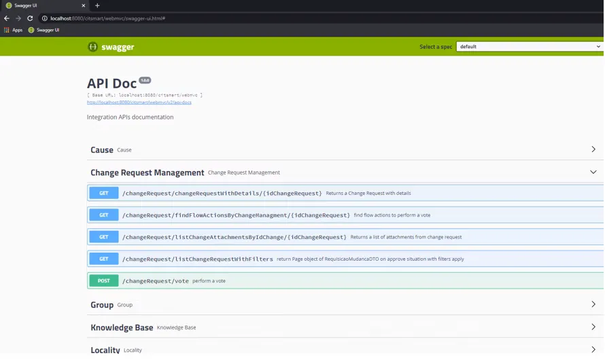
Task: Open GET listChangeRequestWithFilters endpoint
Action: [x=345, y=259]
